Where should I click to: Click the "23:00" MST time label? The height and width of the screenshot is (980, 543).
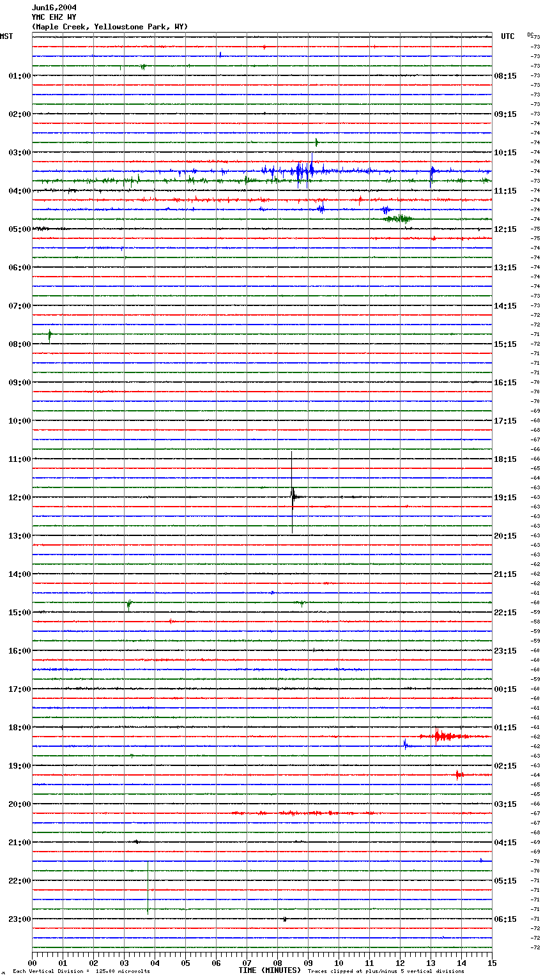coord(20,919)
